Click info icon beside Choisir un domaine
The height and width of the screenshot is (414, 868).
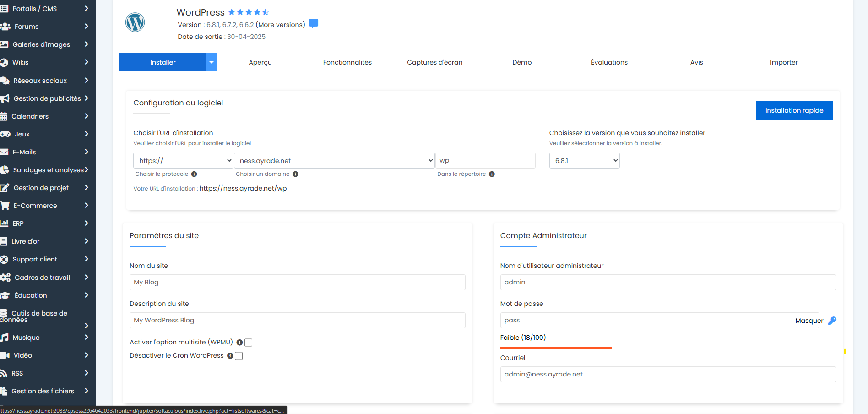coord(296,174)
